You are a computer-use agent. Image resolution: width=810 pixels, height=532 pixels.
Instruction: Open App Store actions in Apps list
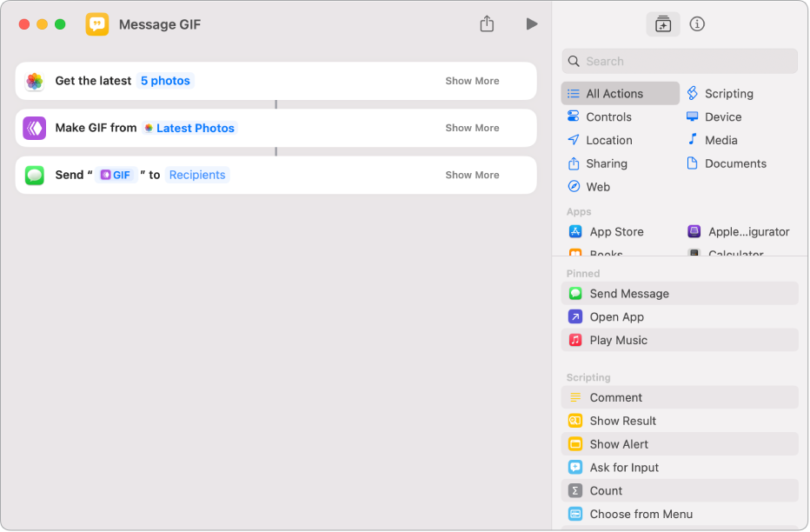pos(607,231)
